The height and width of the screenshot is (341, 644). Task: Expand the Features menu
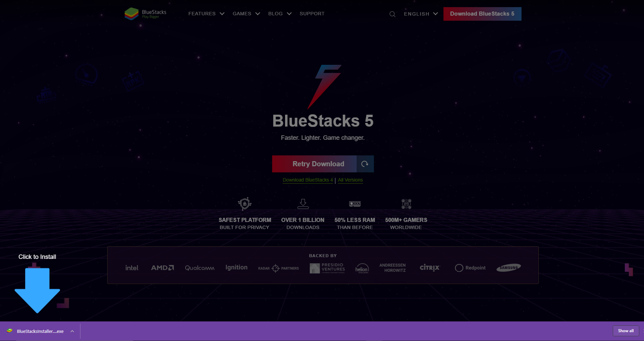(x=206, y=14)
